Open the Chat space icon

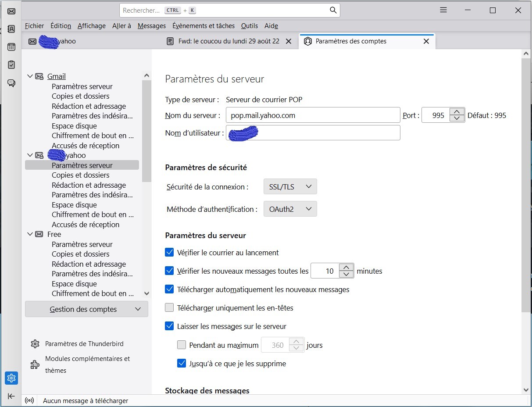11,83
